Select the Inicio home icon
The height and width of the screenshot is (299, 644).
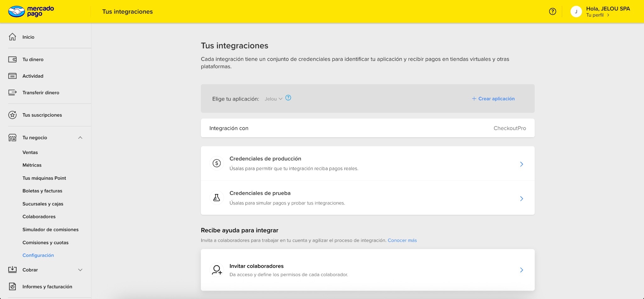(x=12, y=37)
